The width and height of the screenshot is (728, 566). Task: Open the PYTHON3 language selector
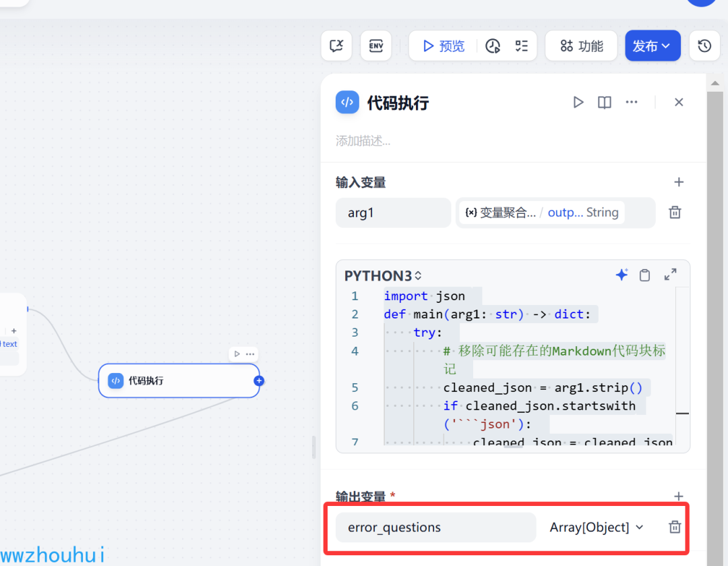(383, 275)
